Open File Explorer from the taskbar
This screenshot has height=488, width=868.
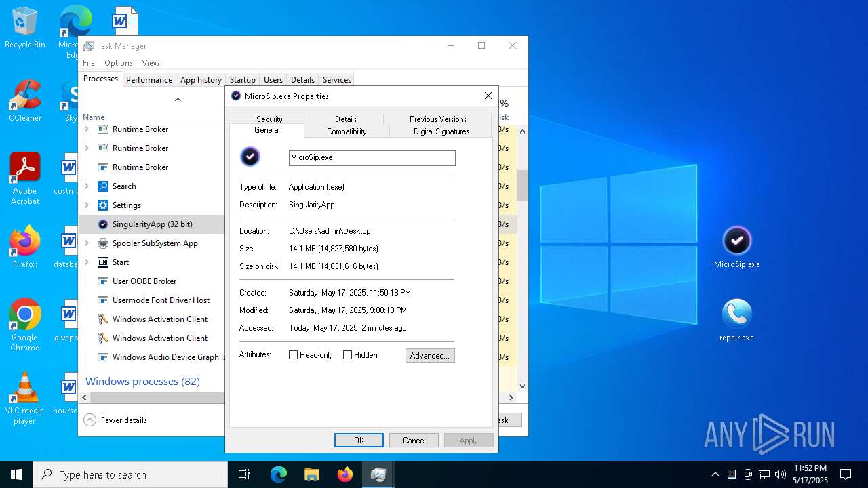click(312, 474)
